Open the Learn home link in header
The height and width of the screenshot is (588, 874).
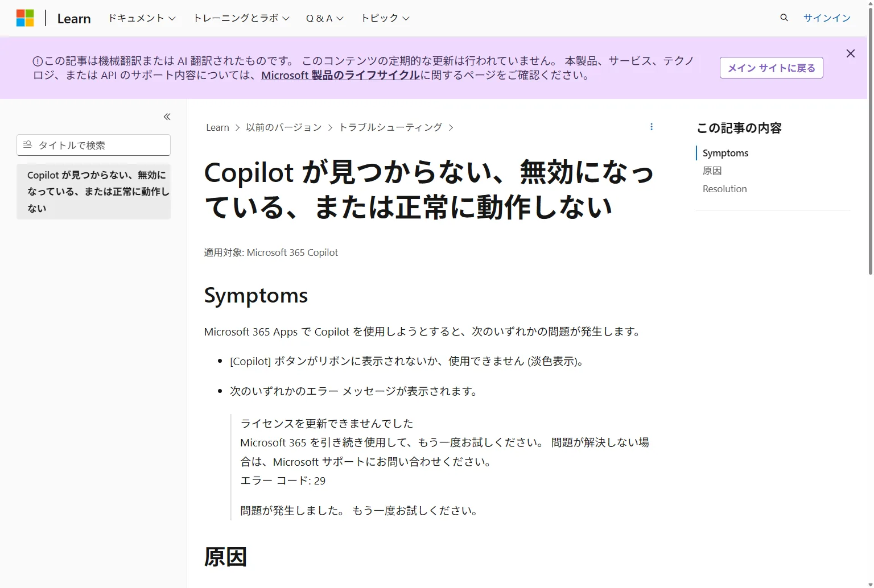pos(74,19)
